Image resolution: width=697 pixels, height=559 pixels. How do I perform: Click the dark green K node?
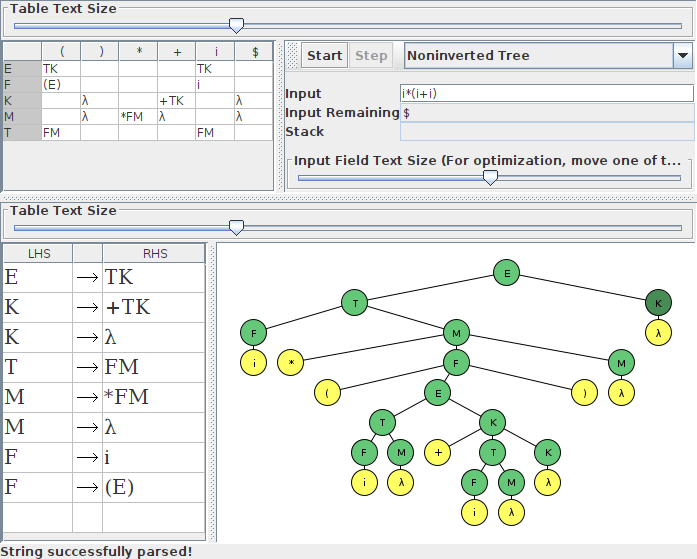pos(658,303)
